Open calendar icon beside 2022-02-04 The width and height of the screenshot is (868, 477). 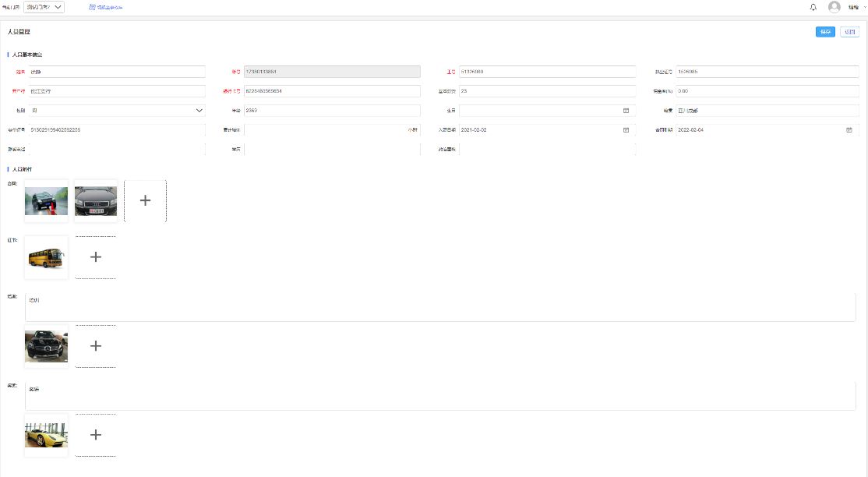(849, 129)
